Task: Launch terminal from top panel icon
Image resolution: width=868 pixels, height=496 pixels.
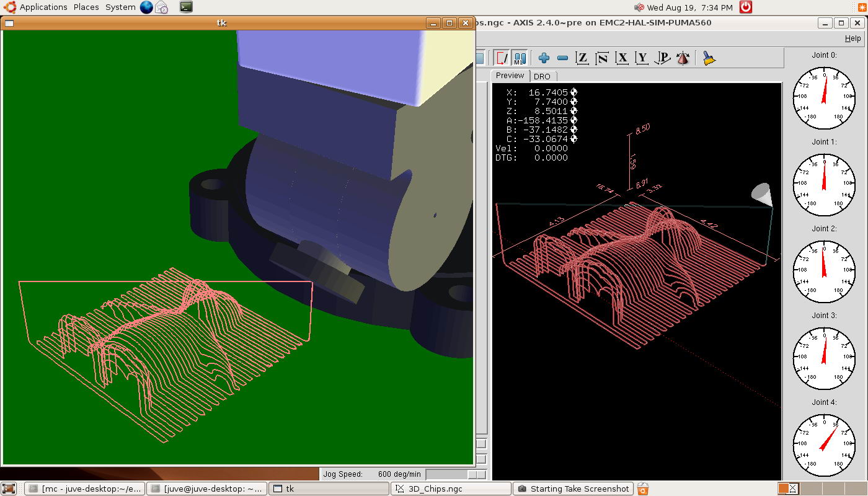Action: tap(186, 7)
